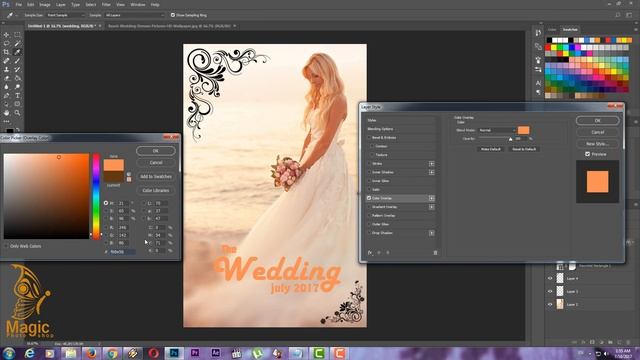Hide Layer 4 with its eye icon

coord(550,278)
